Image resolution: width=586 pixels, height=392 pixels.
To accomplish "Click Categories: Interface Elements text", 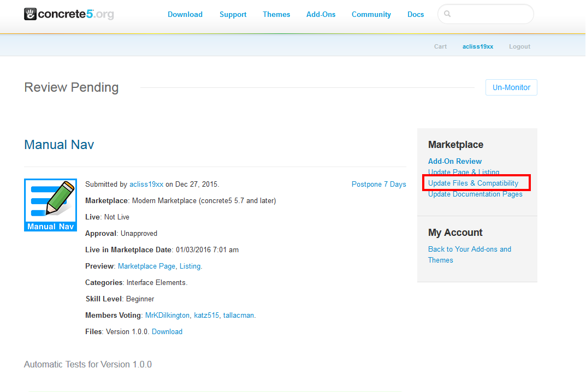I will tap(137, 282).
